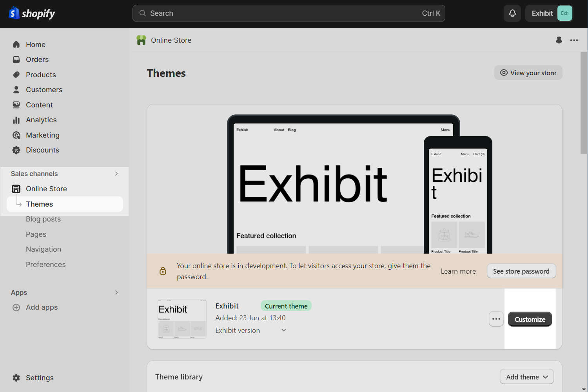Click See store password button
The image size is (588, 392).
pos(521,271)
